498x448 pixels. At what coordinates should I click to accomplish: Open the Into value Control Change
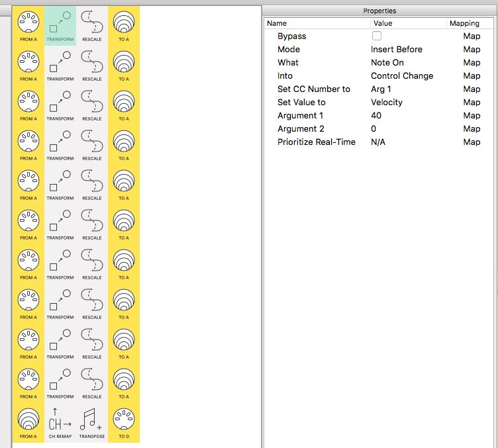[x=401, y=75]
